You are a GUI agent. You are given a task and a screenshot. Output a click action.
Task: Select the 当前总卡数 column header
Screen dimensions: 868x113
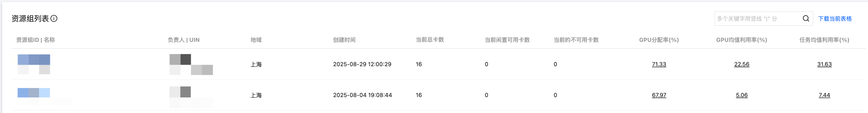point(430,40)
